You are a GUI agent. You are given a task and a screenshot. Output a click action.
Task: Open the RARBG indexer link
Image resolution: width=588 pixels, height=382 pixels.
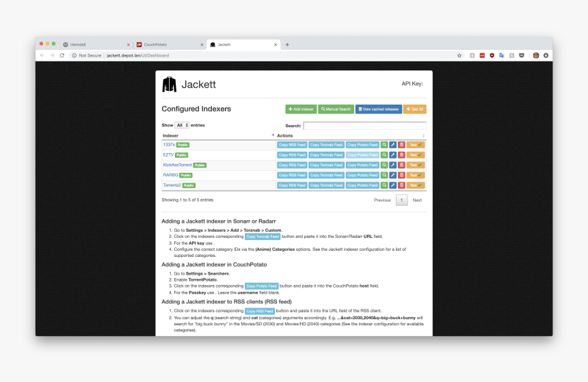[170, 175]
